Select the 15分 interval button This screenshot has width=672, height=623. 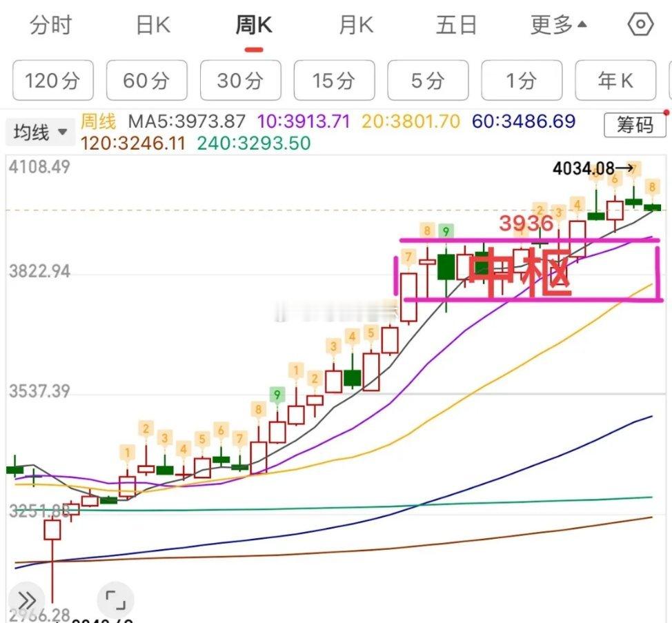(x=334, y=80)
